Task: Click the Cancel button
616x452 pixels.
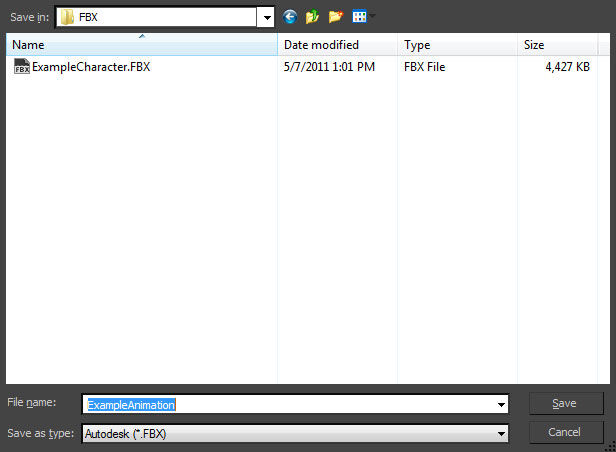Action: 566,432
